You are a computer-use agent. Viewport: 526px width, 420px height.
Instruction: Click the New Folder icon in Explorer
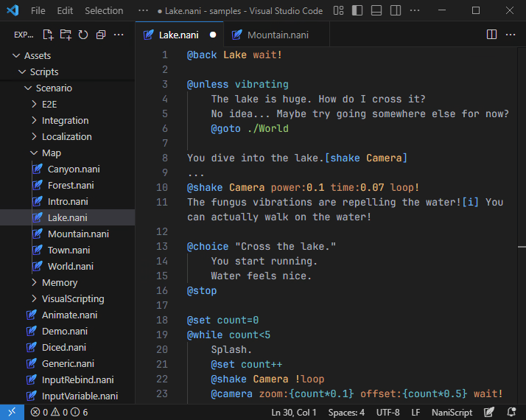point(66,35)
